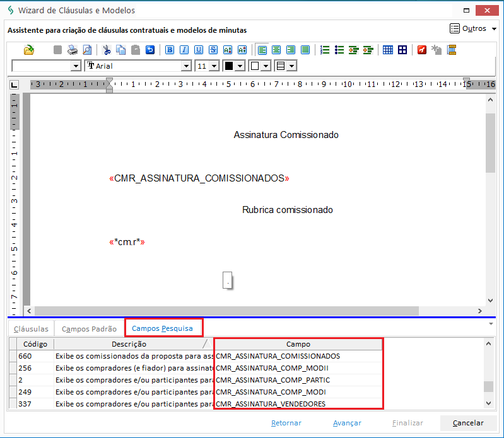Click the ruler tab-type selector button
Viewport: 504px width, 438px height.
(14, 85)
